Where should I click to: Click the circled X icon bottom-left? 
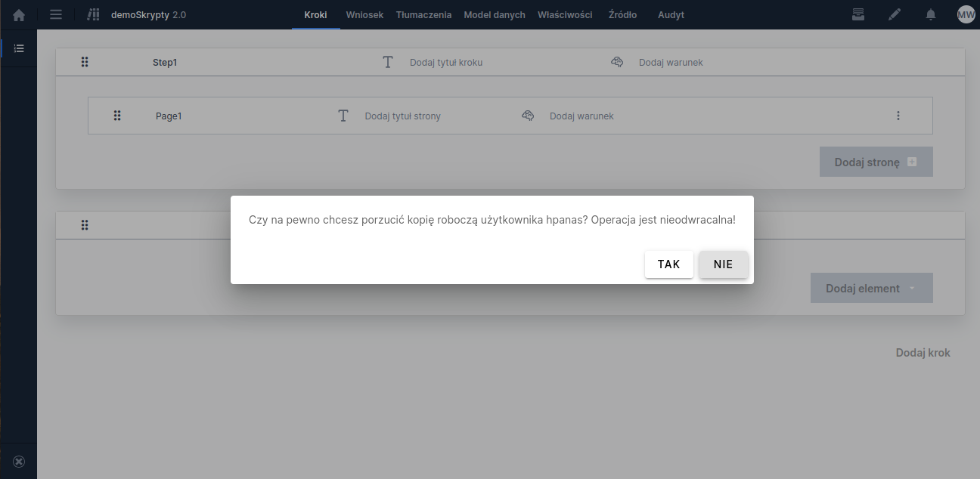tap(19, 462)
